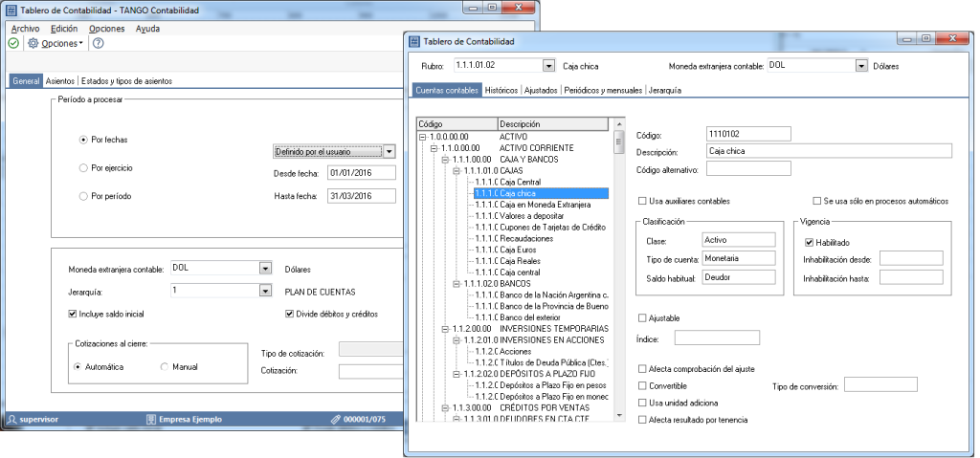Click the Empresa Ejemplo company icon

click(x=151, y=419)
